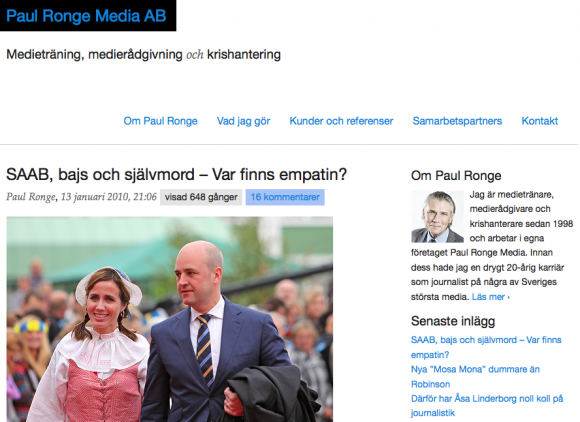Go to 'Vad jag gör' page
The image size is (580, 422).
(x=243, y=121)
